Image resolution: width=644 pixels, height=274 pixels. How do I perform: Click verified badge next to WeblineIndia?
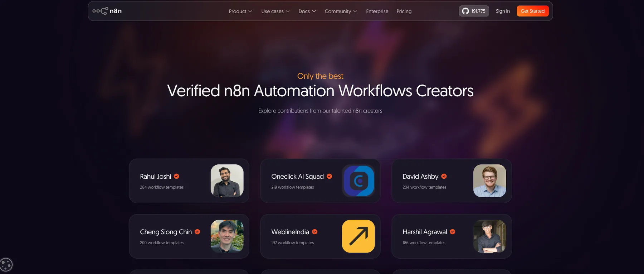point(314,232)
